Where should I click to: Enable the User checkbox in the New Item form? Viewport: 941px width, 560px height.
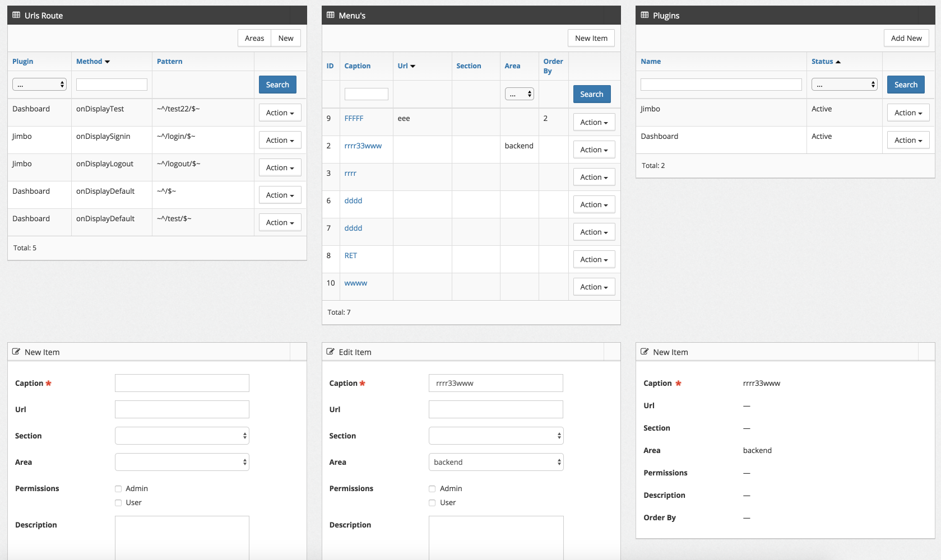[x=118, y=502]
